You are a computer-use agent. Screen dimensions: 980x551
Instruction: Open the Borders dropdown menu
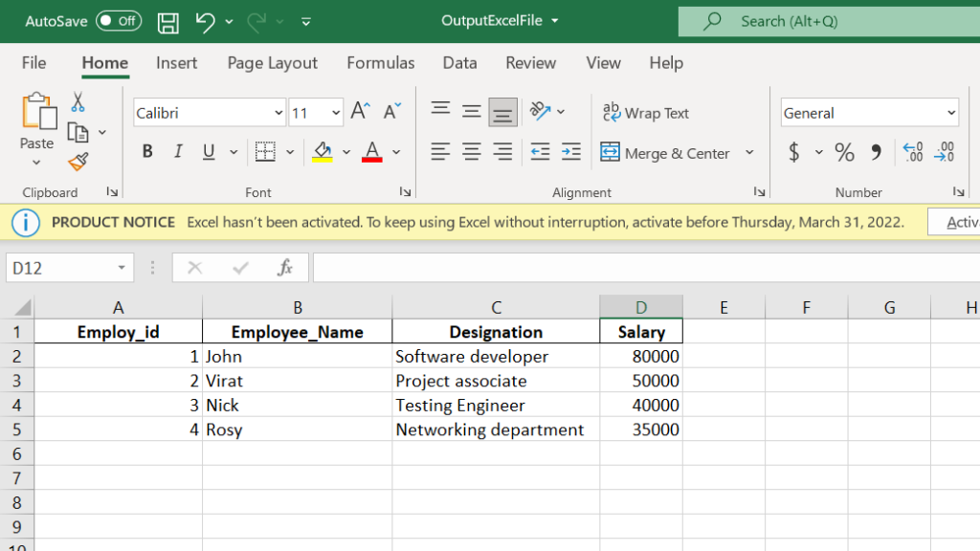tap(290, 152)
